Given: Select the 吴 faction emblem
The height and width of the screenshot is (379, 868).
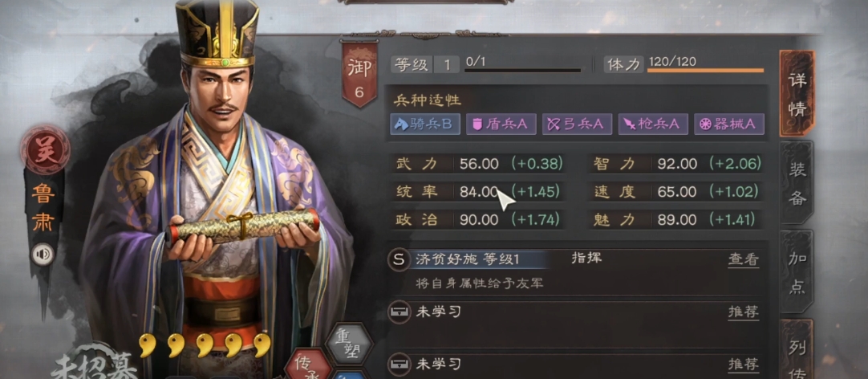Looking at the screenshot, I should pos(44,149).
